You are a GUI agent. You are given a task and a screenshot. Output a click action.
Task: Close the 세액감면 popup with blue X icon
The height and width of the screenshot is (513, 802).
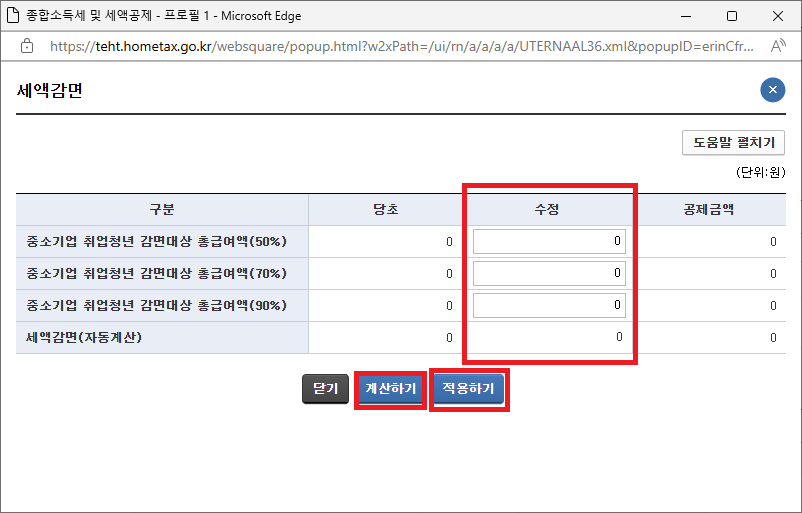coord(772,90)
